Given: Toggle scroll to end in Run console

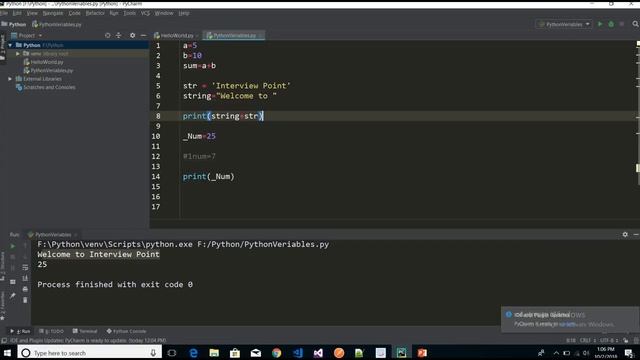Looking at the screenshot, I should click(x=25, y=278).
